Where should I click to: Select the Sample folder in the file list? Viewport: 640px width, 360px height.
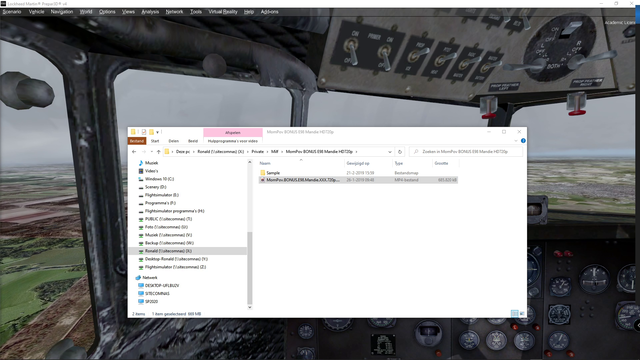pos(273,173)
